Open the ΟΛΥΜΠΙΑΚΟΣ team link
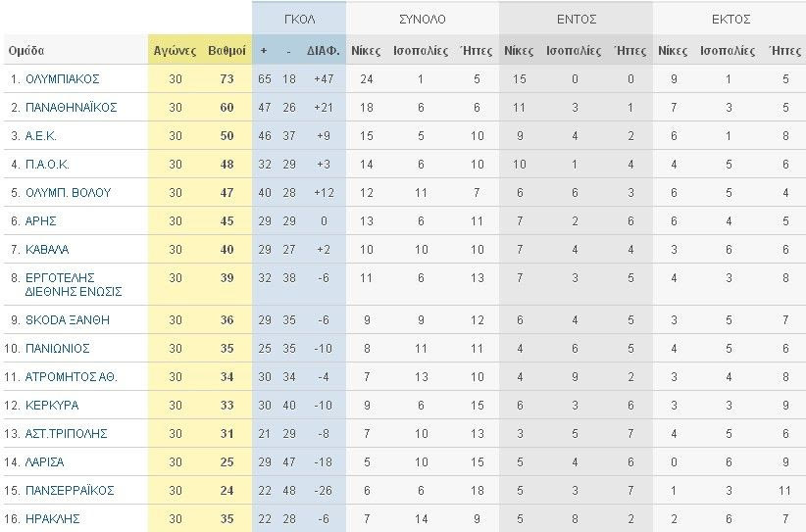 [x=62, y=78]
